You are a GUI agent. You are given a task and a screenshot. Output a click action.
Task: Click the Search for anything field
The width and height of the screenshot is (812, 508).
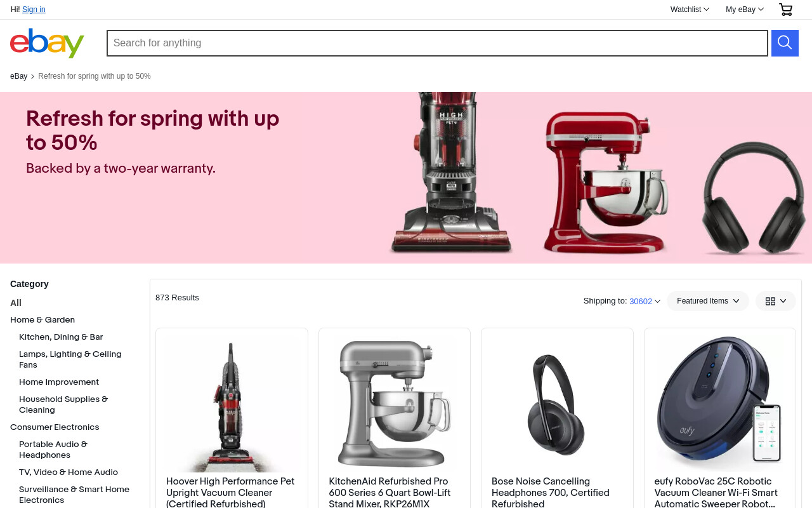[x=437, y=43]
